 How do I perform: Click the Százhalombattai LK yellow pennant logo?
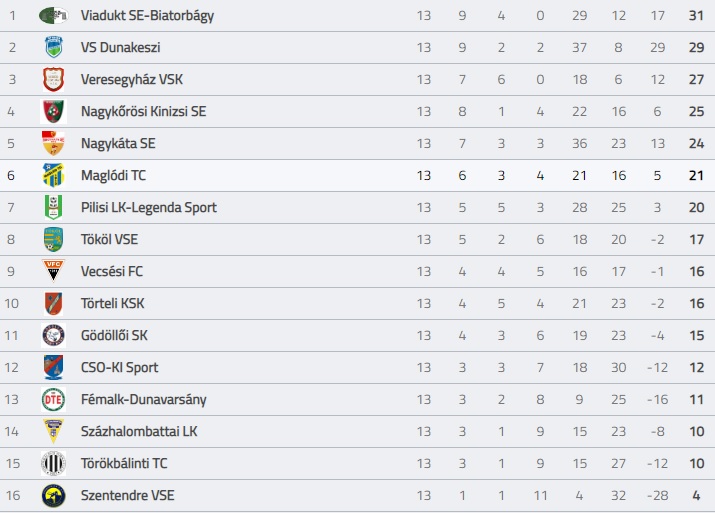coord(53,431)
